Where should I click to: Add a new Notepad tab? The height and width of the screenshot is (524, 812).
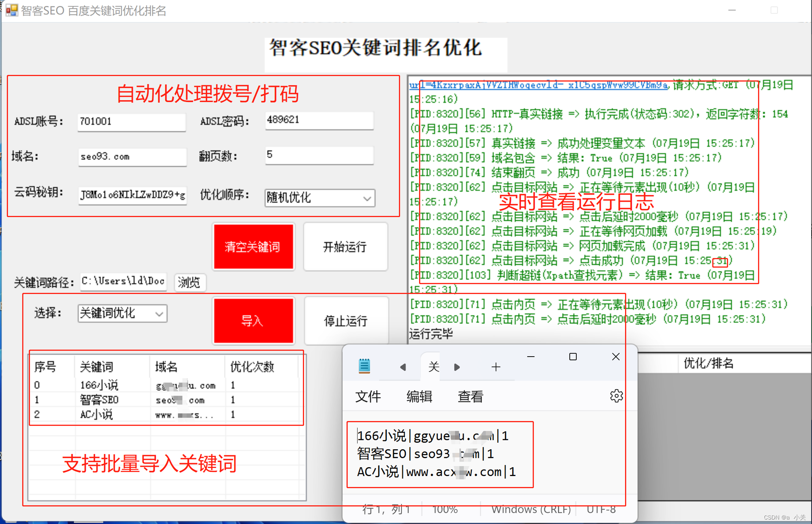click(496, 367)
